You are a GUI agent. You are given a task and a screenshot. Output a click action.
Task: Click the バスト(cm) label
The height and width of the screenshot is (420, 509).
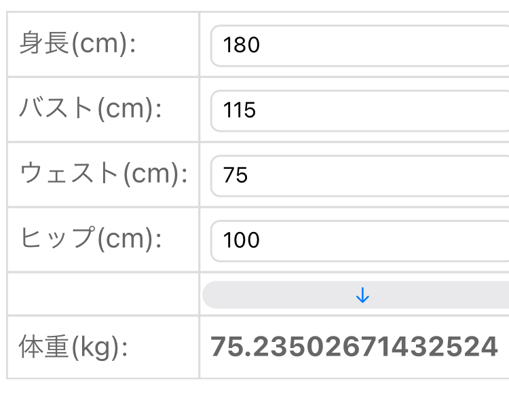click(x=90, y=109)
